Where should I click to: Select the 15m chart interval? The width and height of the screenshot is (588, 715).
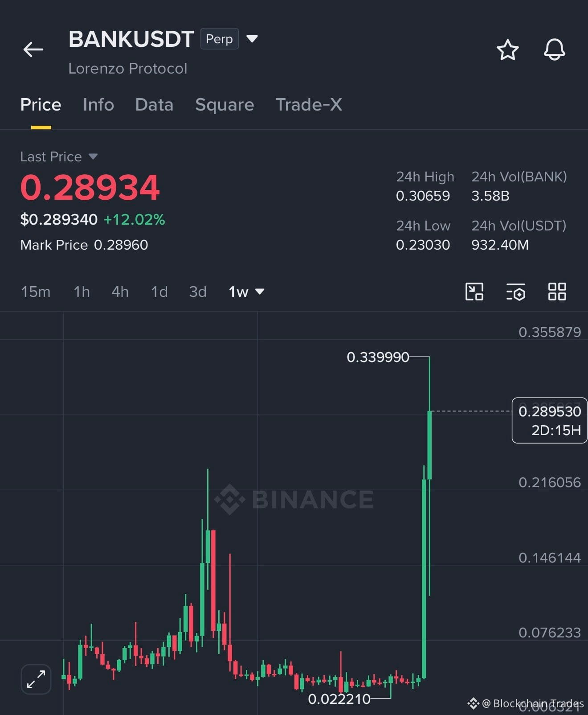(36, 292)
